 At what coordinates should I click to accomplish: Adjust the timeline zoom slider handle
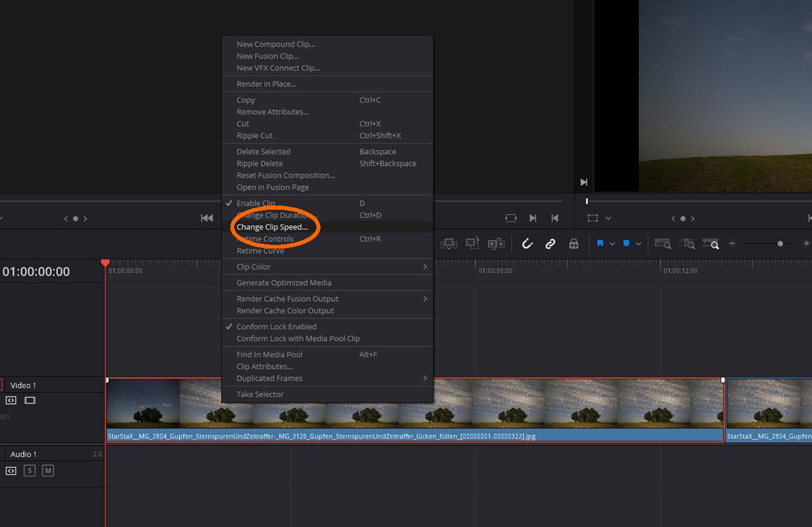[x=780, y=244]
